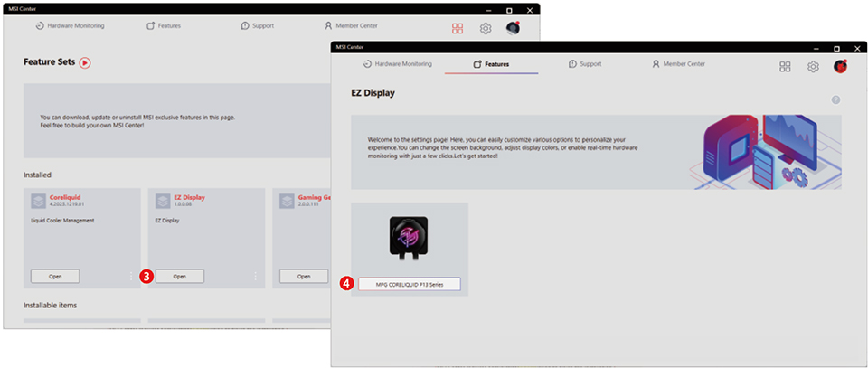The width and height of the screenshot is (868, 368).
Task: Expand Coreliquid card three-dot options menu
Action: click(x=131, y=276)
